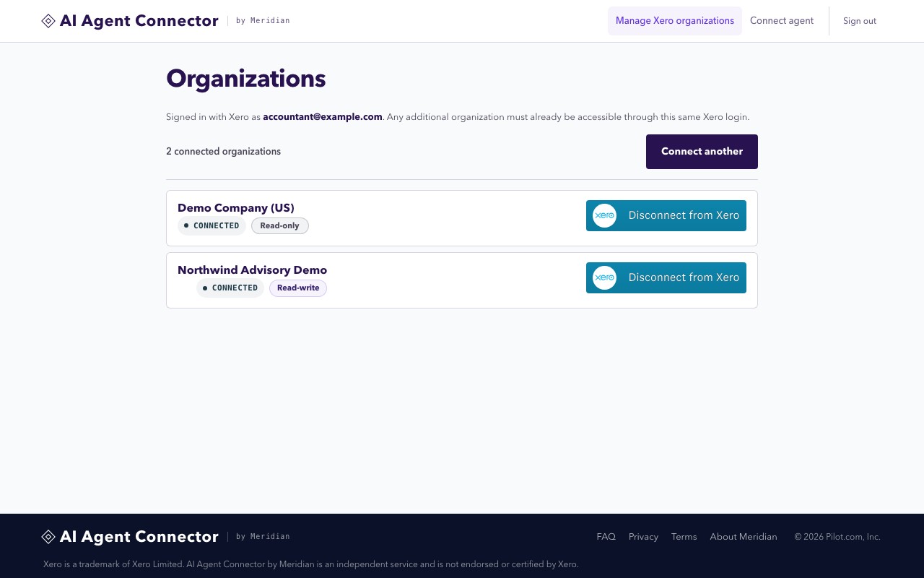Click 'by Meridian' text in header
This screenshot has width=924, height=578.
coord(263,21)
